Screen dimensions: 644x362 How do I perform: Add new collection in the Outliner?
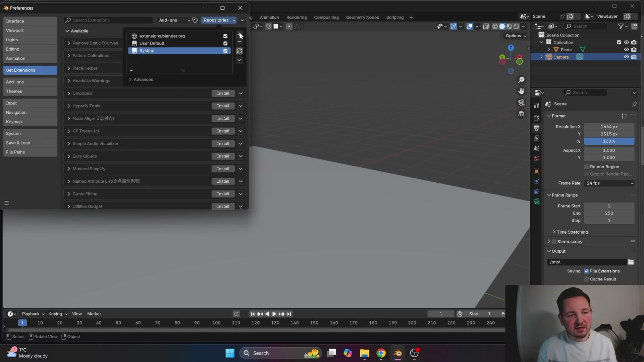[634, 26]
